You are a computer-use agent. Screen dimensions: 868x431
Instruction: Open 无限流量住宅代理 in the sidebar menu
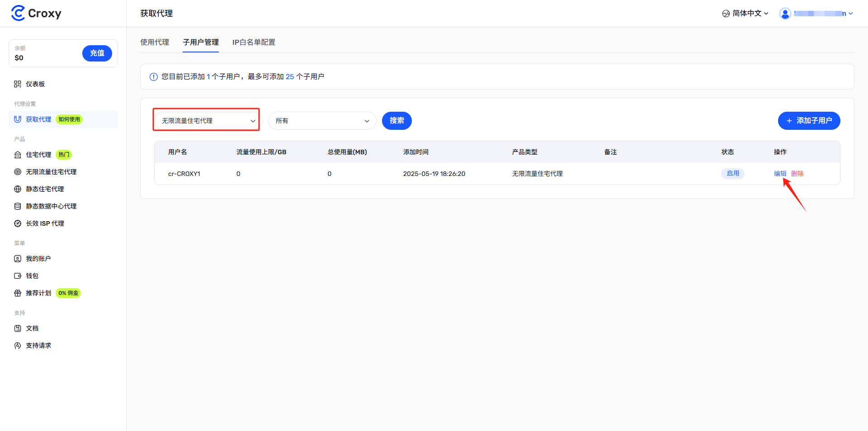[x=63, y=172]
